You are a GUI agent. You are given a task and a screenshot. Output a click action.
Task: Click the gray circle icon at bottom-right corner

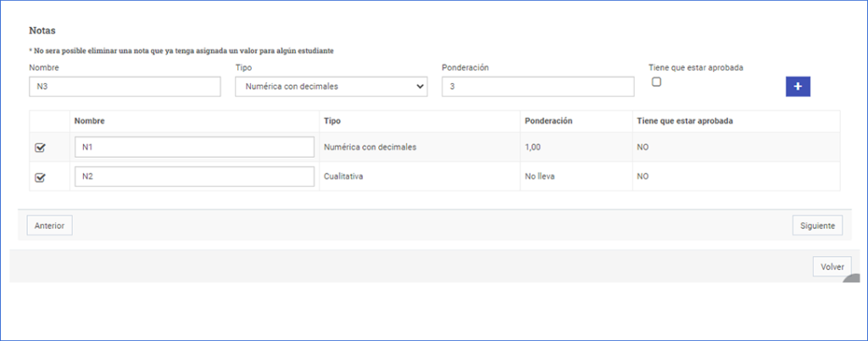click(854, 282)
